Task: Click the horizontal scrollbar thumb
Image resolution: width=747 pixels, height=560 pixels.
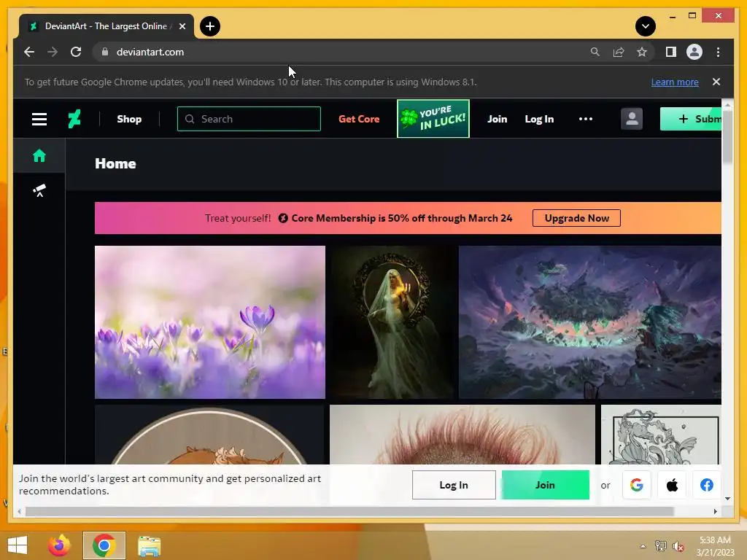Action: tap(349, 511)
